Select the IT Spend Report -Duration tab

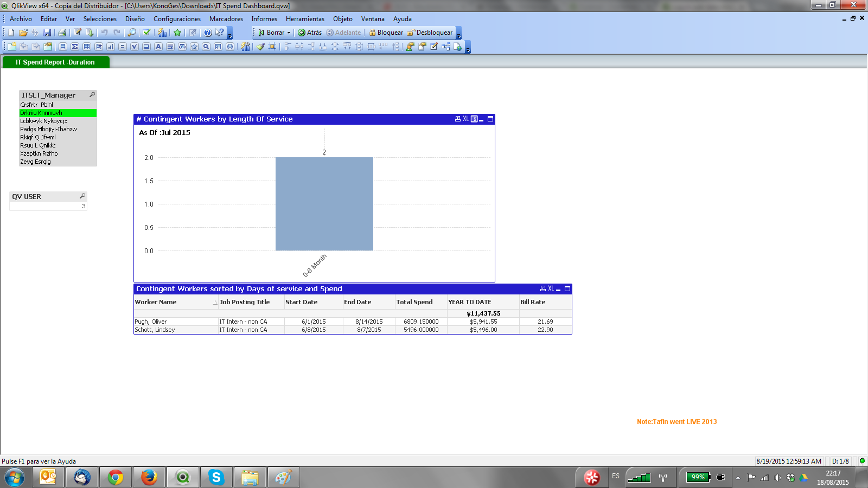coord(55,62)
